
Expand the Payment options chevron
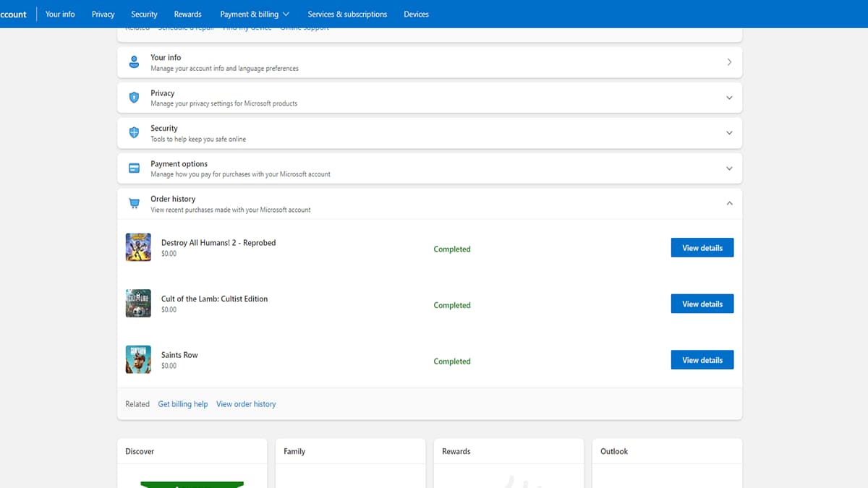point(729,168)
